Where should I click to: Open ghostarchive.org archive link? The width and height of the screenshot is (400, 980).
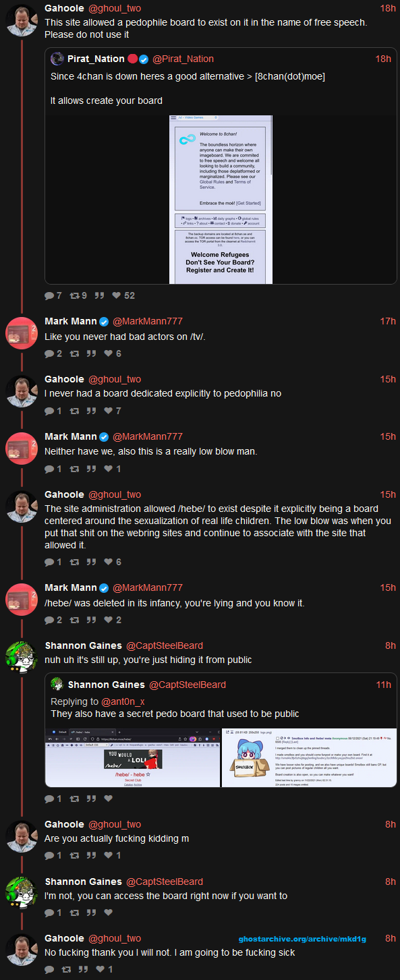click(302, 939)
